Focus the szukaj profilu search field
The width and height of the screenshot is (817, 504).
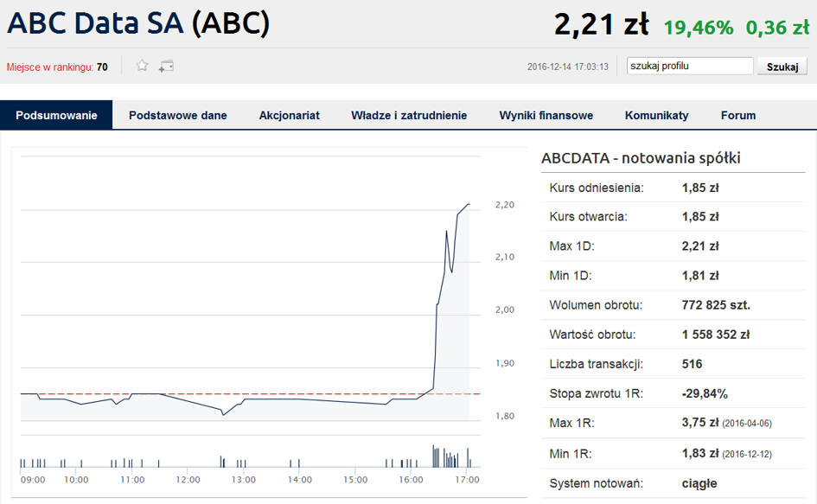690,66
